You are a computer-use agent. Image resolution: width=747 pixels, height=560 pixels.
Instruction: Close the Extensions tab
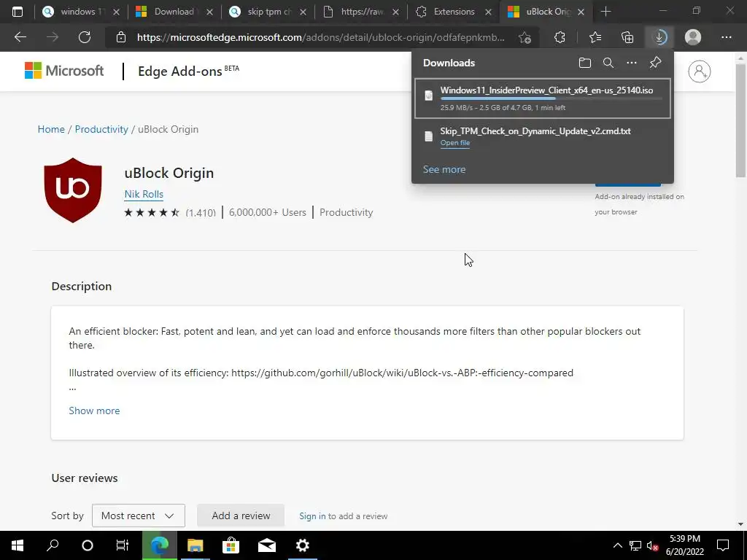pos(488,12)
